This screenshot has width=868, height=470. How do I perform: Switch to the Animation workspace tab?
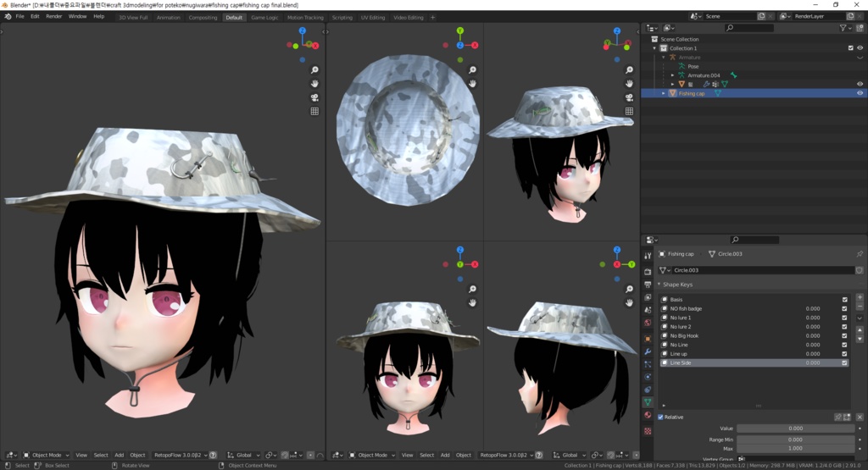click(169, 17)
